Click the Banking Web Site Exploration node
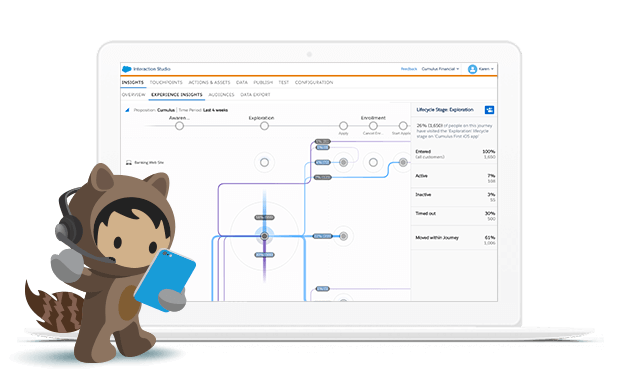624x389 pixels. click(264, 162)
